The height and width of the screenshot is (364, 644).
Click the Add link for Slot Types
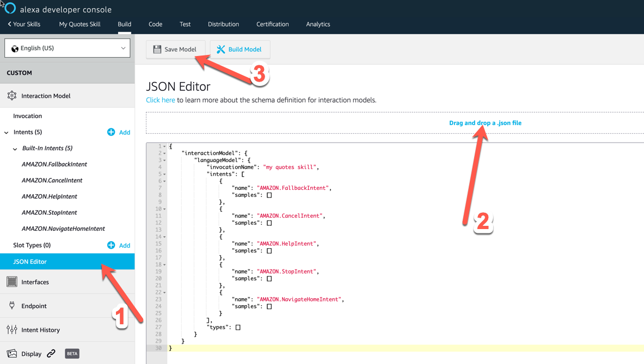(x=125, y=245)
